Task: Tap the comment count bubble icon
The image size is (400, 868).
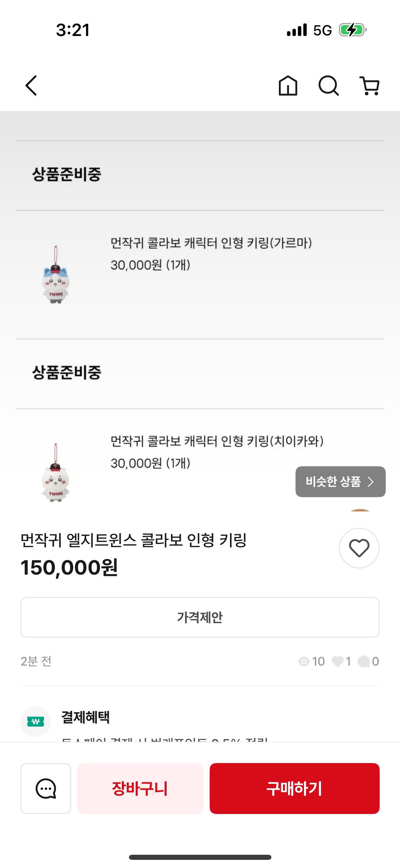Action: (364, 661)
